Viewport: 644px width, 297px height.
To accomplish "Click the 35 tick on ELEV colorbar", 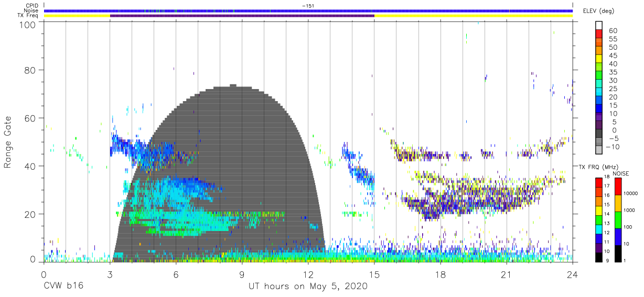I will coord(613,72).
